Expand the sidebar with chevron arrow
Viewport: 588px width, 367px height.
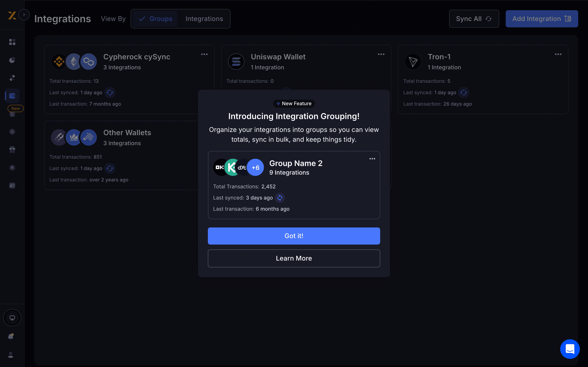pos(24,15)
